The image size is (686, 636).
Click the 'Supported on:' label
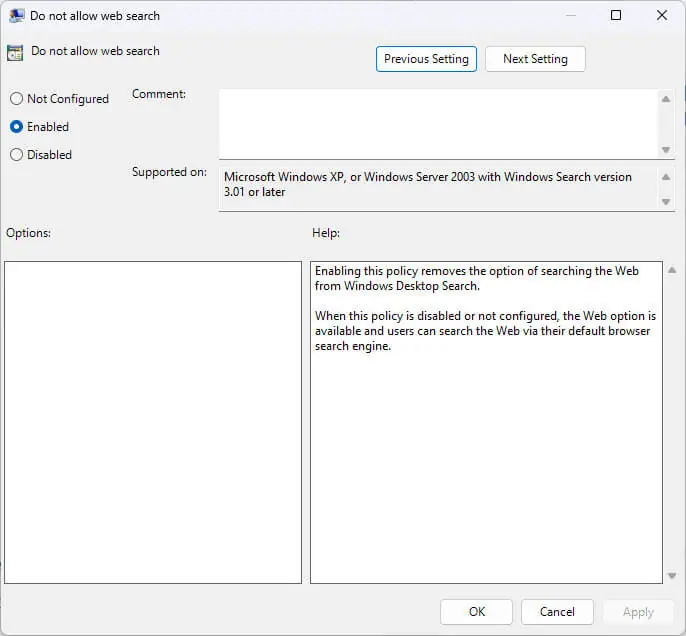point(169,172)
